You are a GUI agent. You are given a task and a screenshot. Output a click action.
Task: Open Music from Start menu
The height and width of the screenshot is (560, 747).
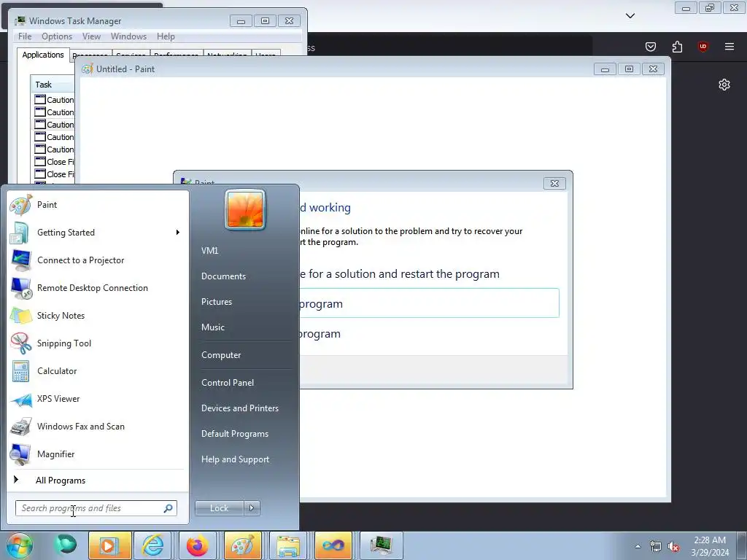[x=213, y=327]
